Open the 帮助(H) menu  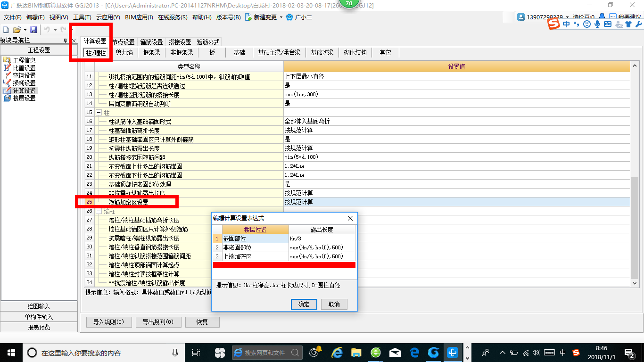point(202,17)
